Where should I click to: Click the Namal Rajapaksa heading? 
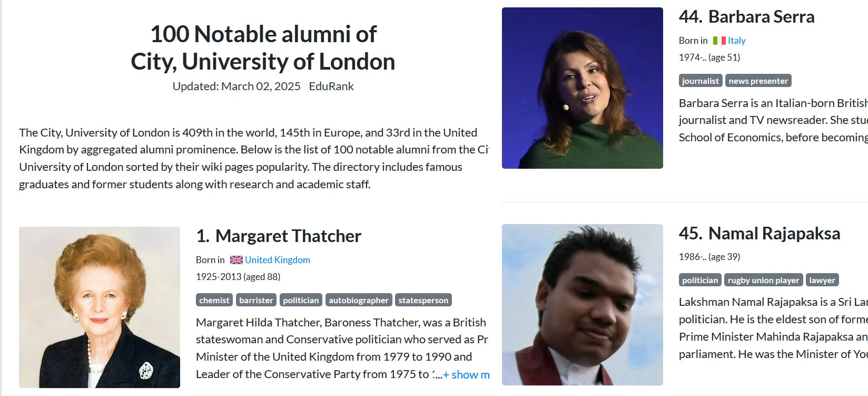coord(774,234)
